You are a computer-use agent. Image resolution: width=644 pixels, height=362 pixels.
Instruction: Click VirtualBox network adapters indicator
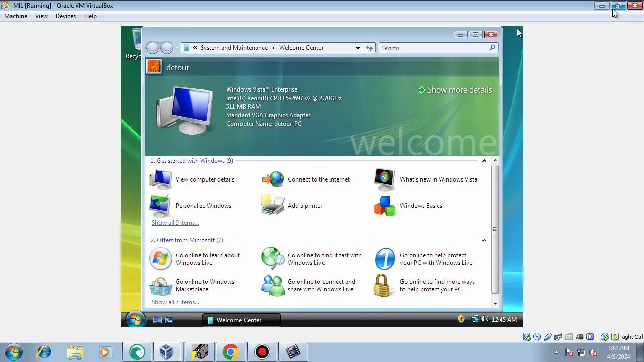[558, 337]
